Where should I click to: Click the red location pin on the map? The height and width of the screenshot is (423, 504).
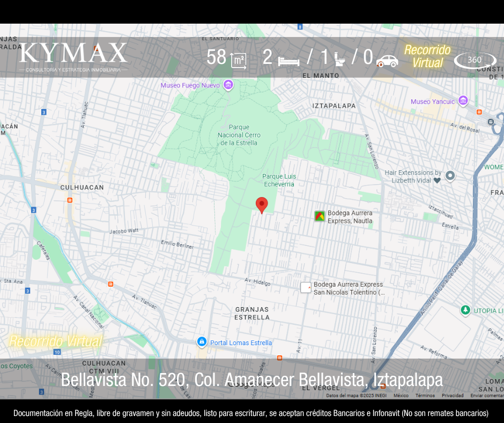(x=262, y=205)
